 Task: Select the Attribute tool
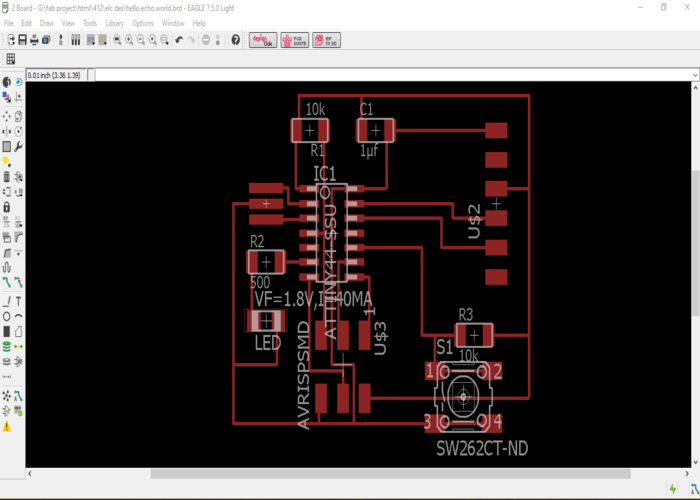coord(18,361)
